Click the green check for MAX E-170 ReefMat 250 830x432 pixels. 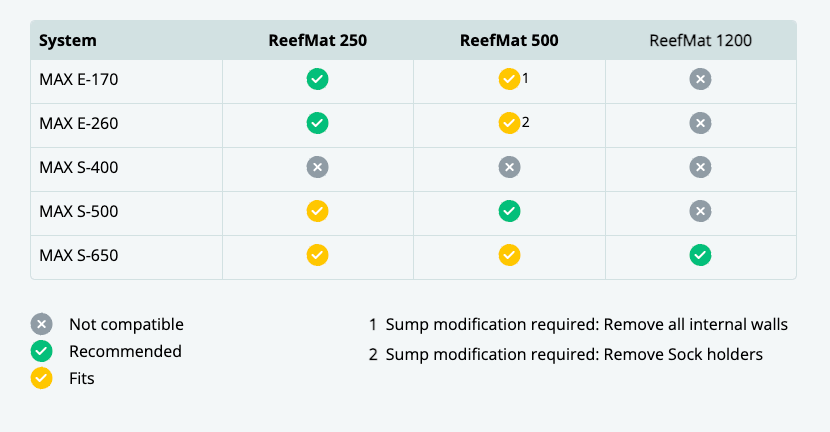tap(318, 79)
